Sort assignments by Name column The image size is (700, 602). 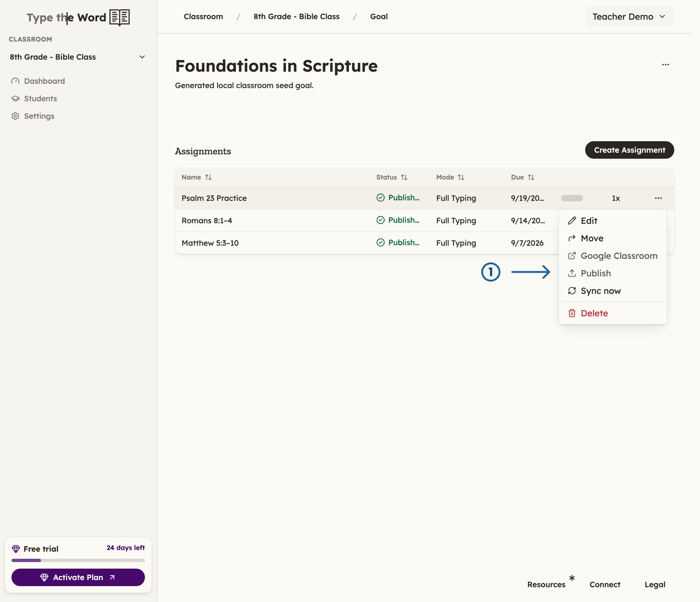tap(197, 178)
